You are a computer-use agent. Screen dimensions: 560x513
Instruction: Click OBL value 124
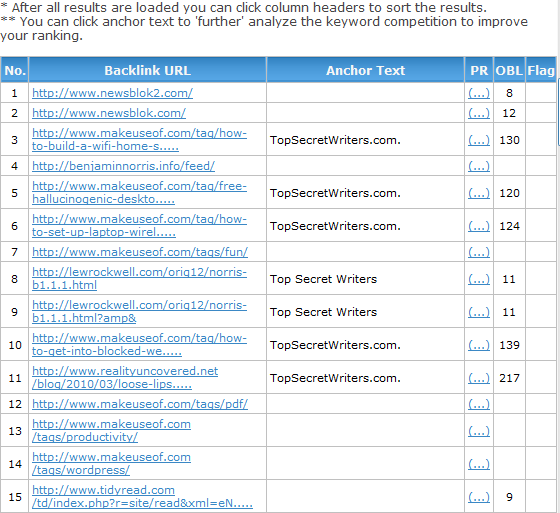pyautogui.click(x=509, y=226)
